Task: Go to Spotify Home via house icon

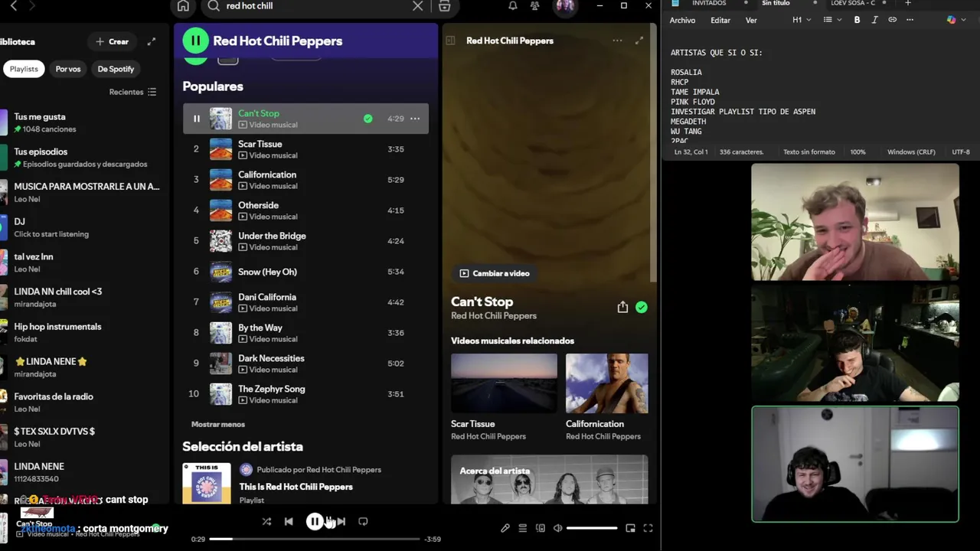Action: click(183, 6)
